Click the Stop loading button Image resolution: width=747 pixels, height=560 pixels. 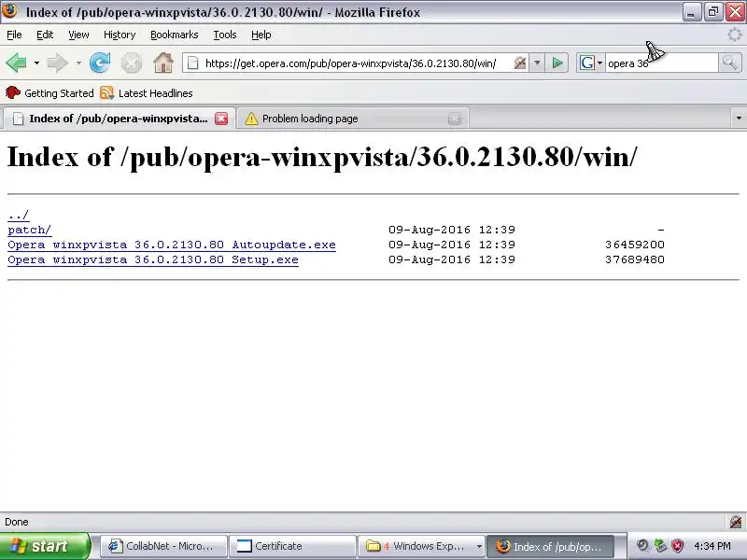132,63
